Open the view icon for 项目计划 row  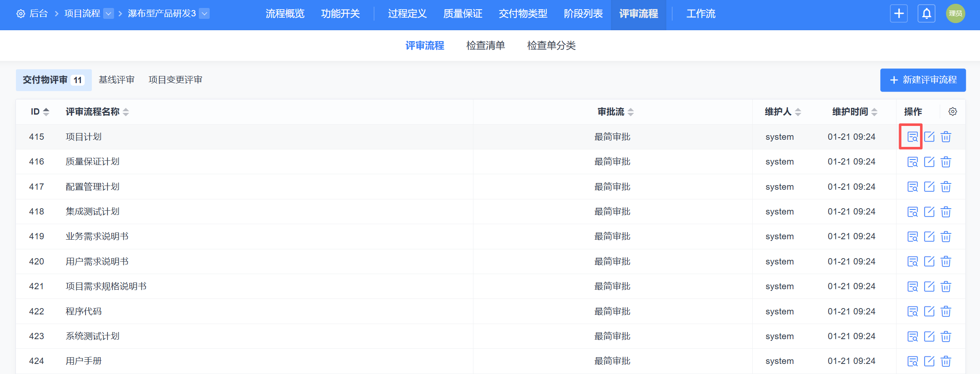click(912, 137)
